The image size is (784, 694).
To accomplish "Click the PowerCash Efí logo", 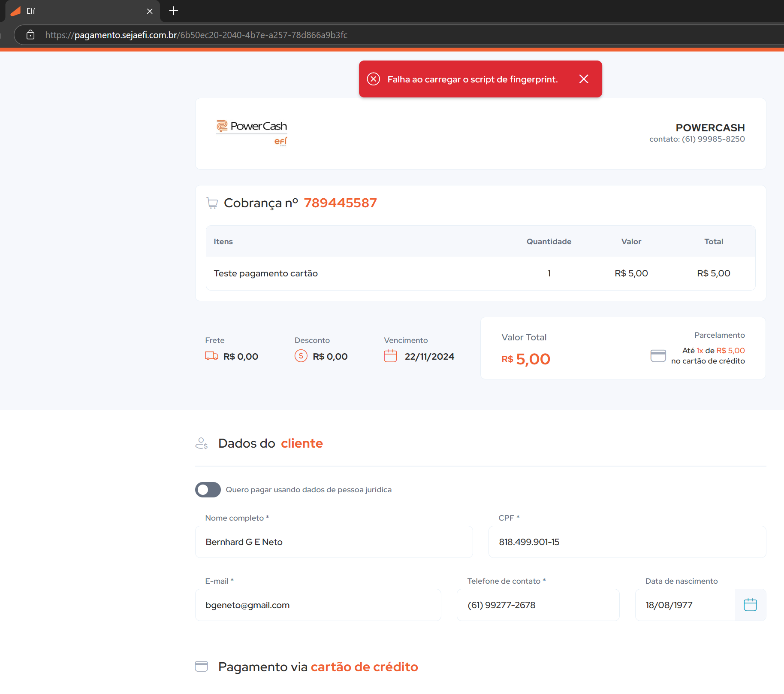I will pyautogui.click(x=252, y=133).
